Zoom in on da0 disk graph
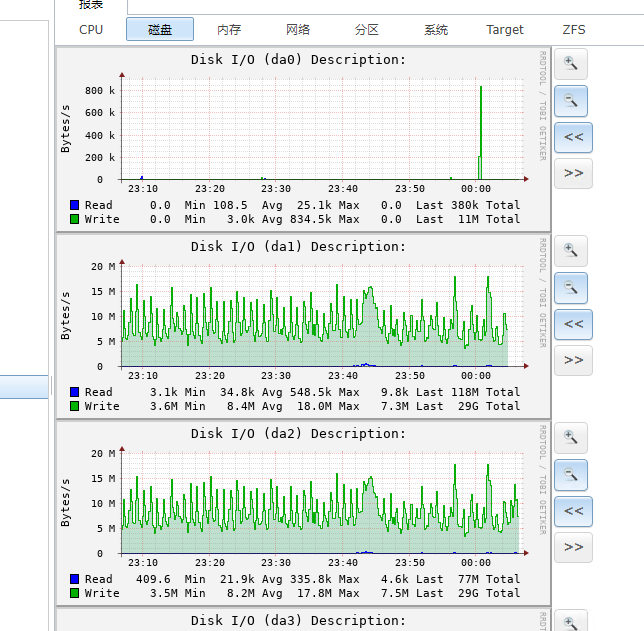 pos(571,64)
